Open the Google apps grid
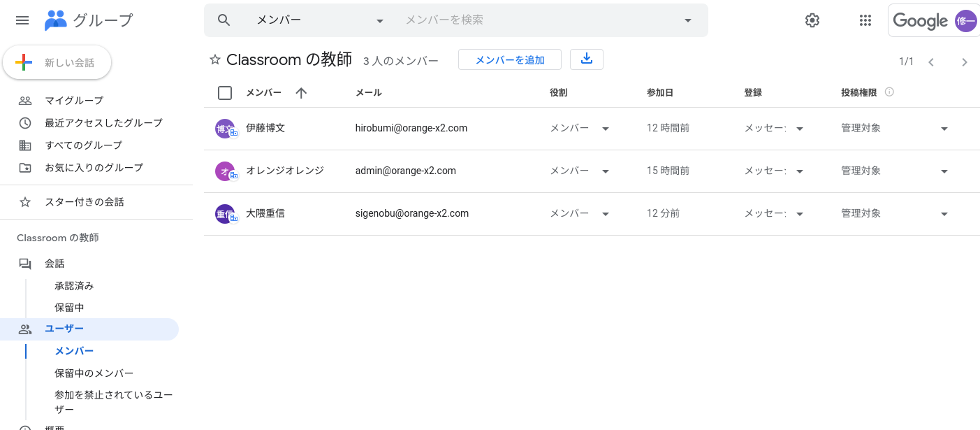980x430 pixels. (x=865, y=20)
